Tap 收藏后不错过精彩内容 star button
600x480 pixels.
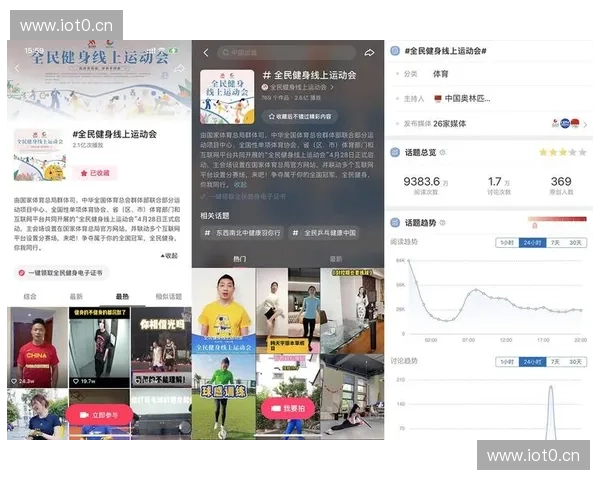(x=300, y=116)
